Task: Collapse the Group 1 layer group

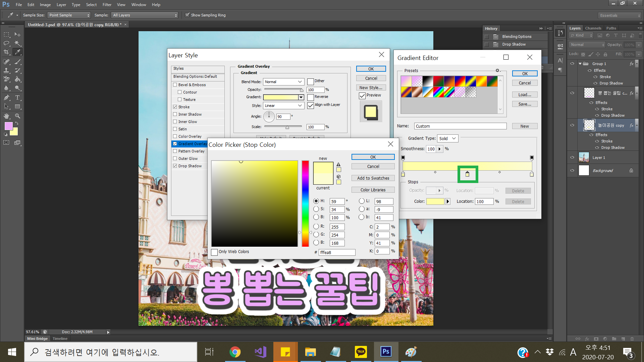Action: pos(580,64)
